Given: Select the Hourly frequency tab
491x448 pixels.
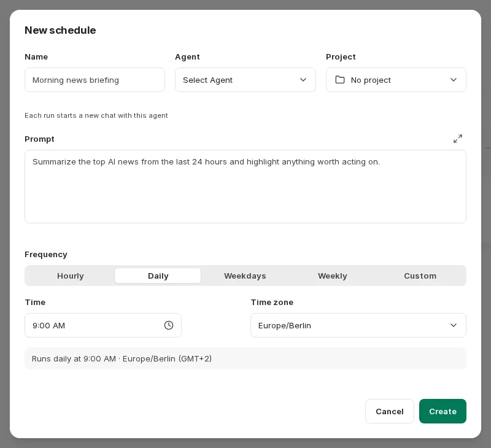Looking at the screenshot, I should (71, 276).
